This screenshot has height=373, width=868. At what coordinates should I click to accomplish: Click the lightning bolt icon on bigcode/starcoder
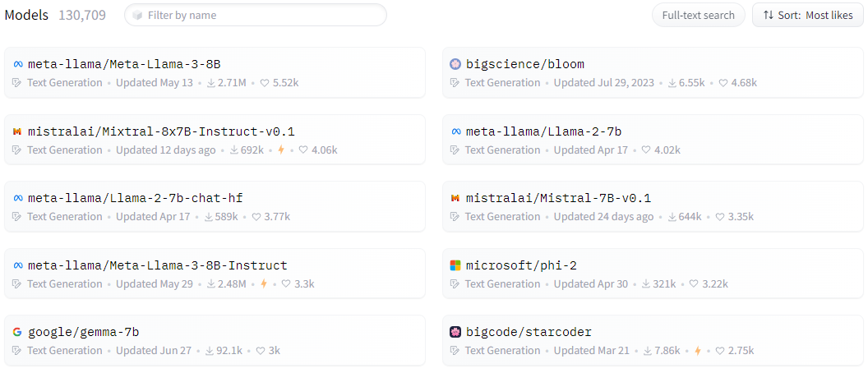698,351
